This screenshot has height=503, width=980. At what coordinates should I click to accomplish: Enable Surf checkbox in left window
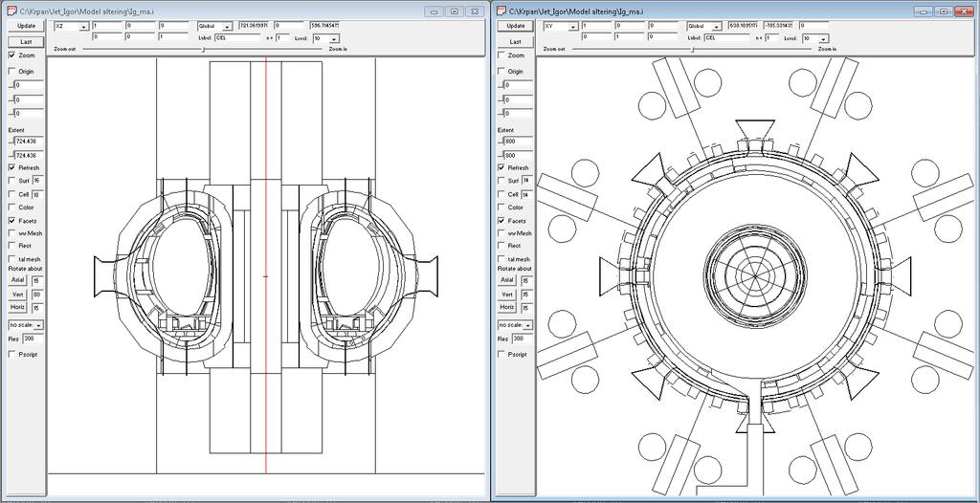coord(11,181)
